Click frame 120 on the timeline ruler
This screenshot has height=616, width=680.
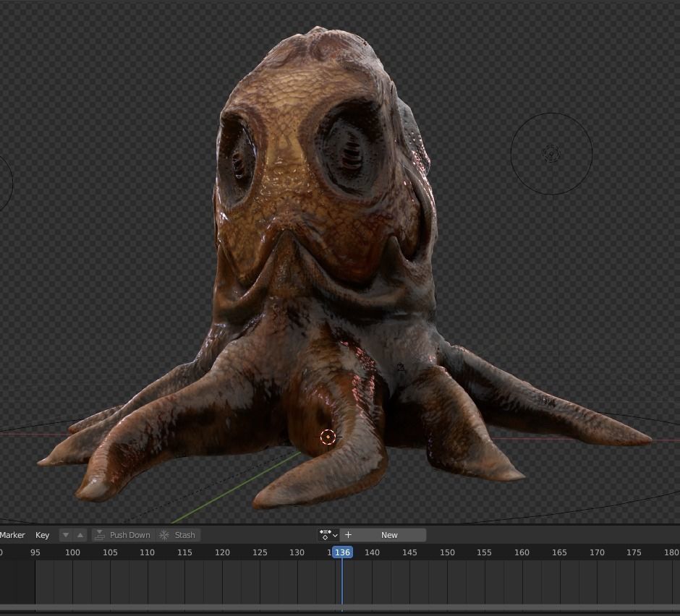click(222, 552)
